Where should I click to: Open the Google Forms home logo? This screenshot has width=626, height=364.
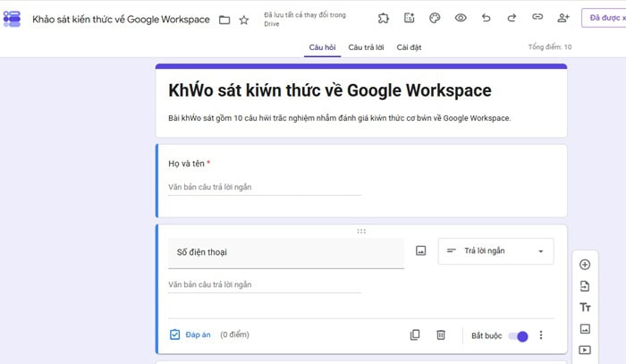tap(12, 19)
